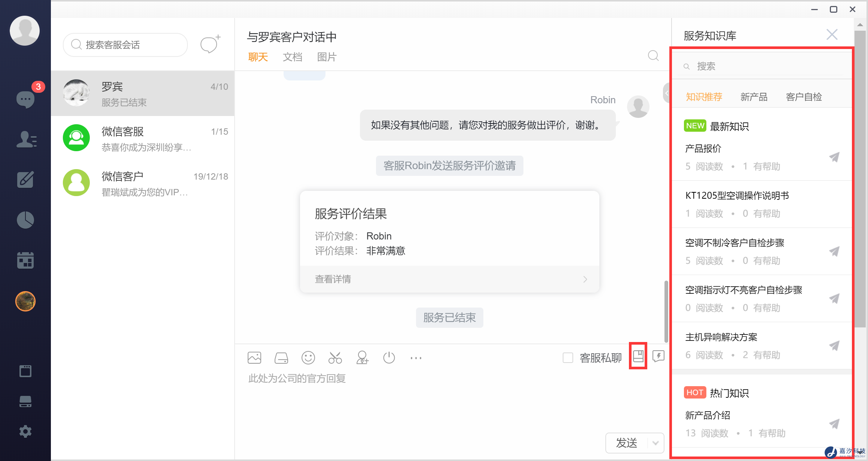Viewport: 868px width, 461px height.
Task: Click the 搜索客服会话 search field
Action: (x=125, y=45)
